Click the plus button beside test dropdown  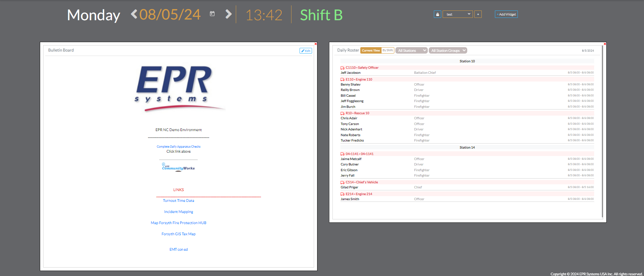pos(478,14)
